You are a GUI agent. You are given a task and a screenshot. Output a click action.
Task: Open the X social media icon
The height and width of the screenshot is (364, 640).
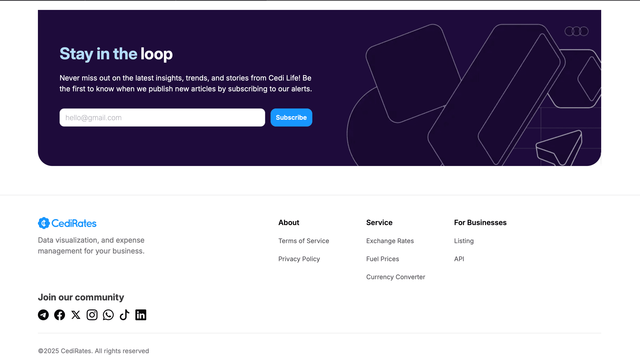(x=76, y=315)
